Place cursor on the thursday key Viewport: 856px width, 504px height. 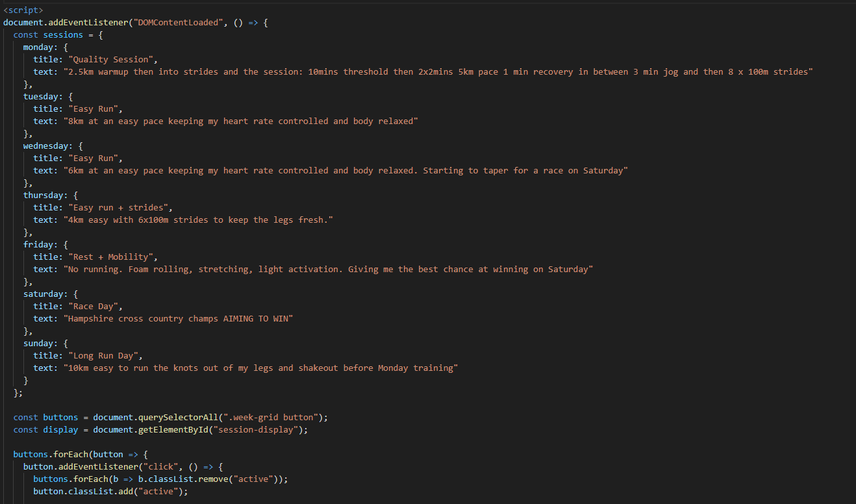tap(43, 195)
